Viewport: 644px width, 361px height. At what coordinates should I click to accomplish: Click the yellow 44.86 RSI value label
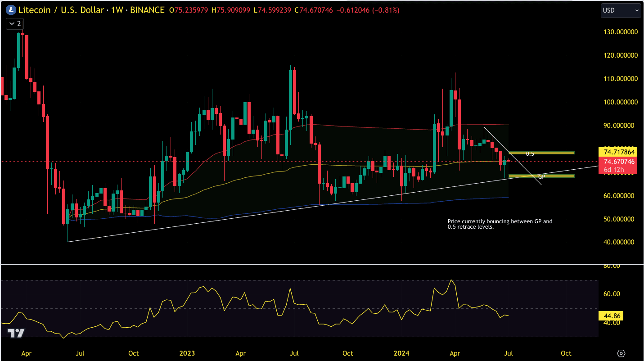click(612, 316)
